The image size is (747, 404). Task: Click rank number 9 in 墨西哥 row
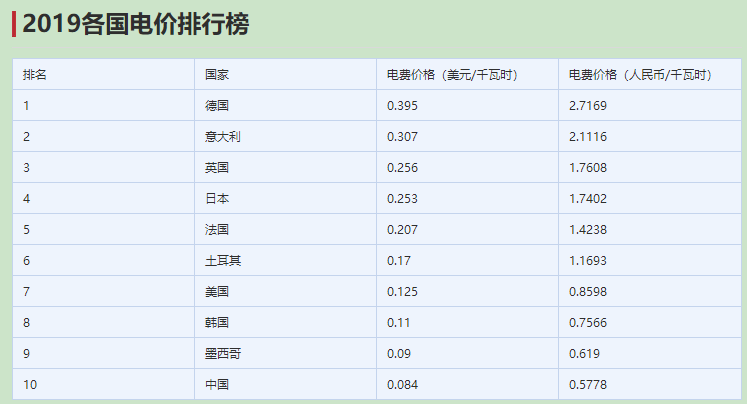coord(26,354)
